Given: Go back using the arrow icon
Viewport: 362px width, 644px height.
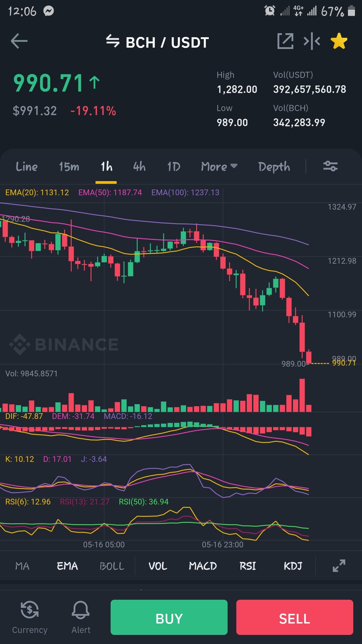Looking at the screenshot, I should click(19, 41).
